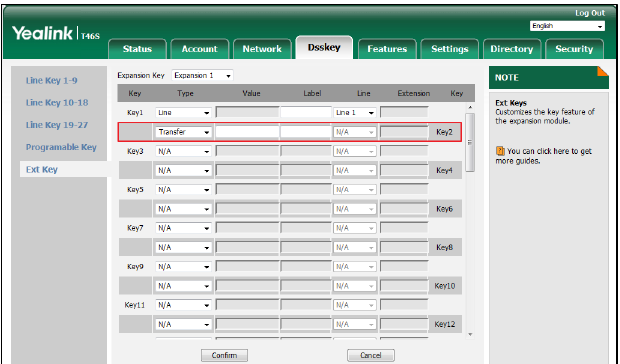Open Line Key 10-18 page
This screenshot has height=364, width=620.
[57, 102]
